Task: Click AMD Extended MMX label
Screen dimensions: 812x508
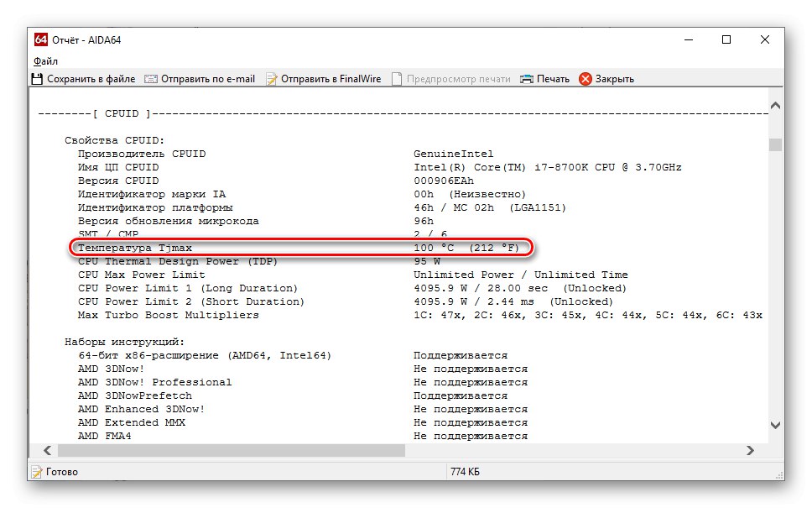Action: (x=132, y=423)
